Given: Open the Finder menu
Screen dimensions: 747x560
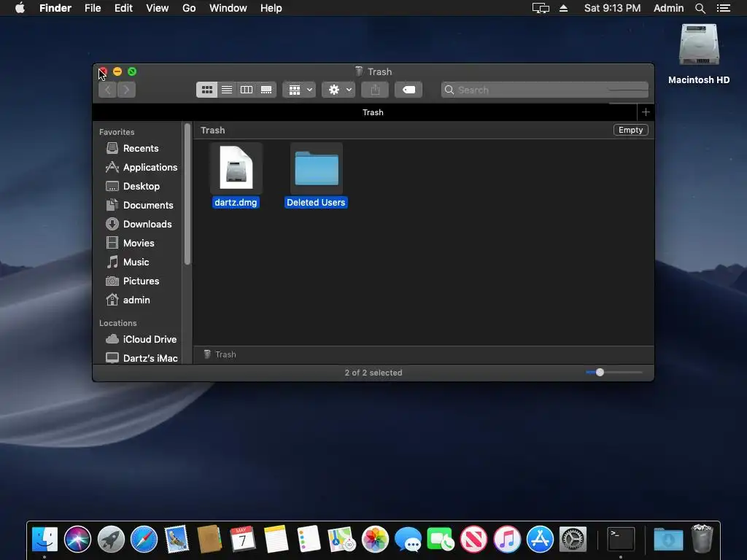Looking at the screenshot, I should click(55, 8).
